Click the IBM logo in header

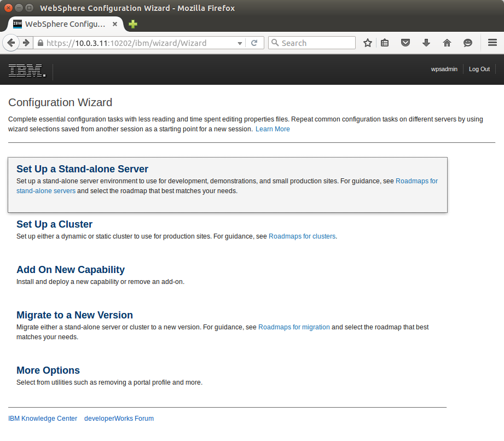(27, 71)
